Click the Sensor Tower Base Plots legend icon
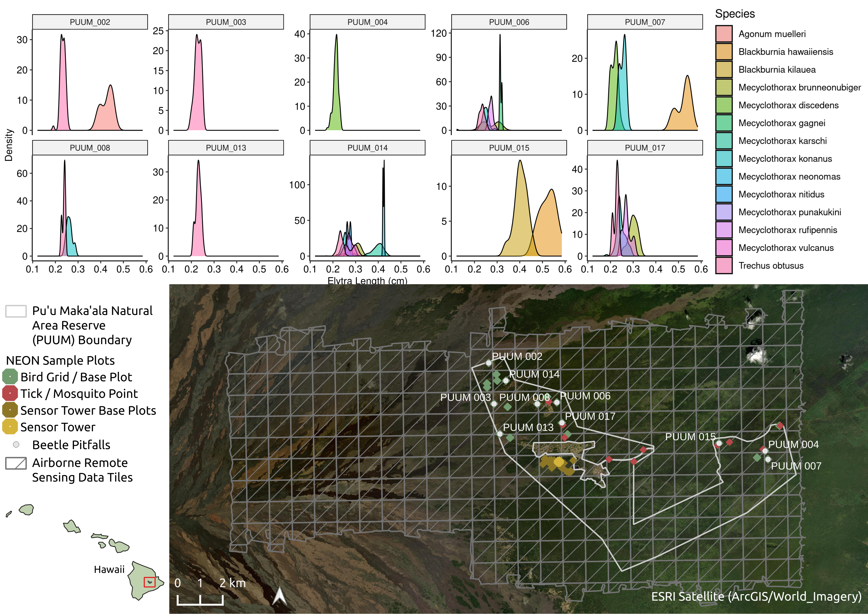868x614 pixels. point(10,410)
